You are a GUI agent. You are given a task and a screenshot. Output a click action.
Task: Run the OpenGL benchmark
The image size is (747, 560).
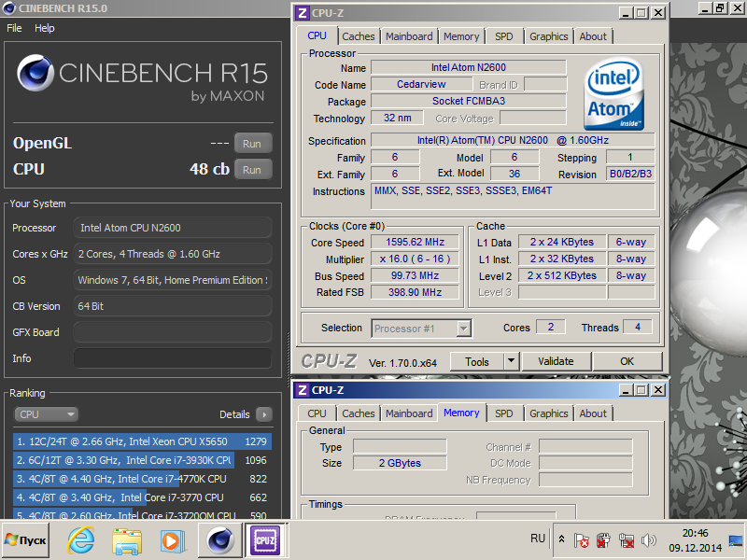click(x=253, y=144)
